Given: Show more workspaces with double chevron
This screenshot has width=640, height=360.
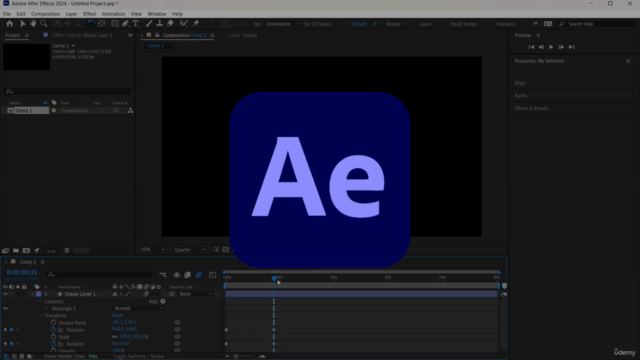Looking at the screenshot, I should [535, 24].
